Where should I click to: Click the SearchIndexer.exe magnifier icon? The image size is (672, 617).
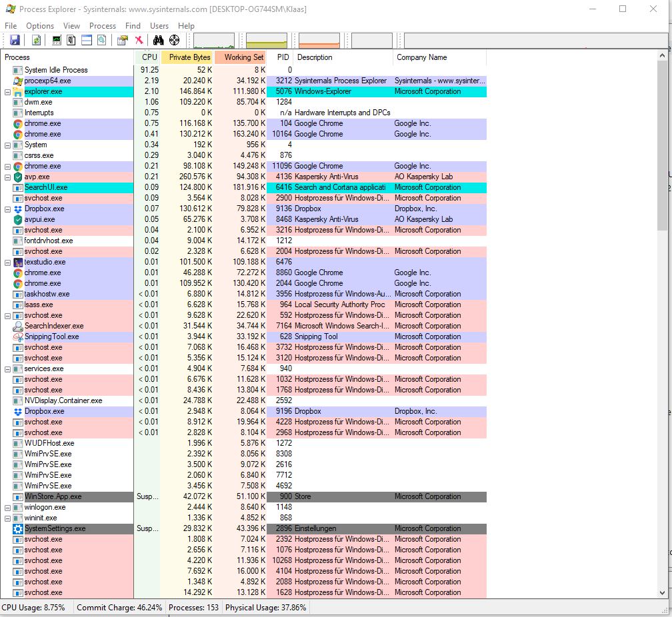tap(17, 326)
